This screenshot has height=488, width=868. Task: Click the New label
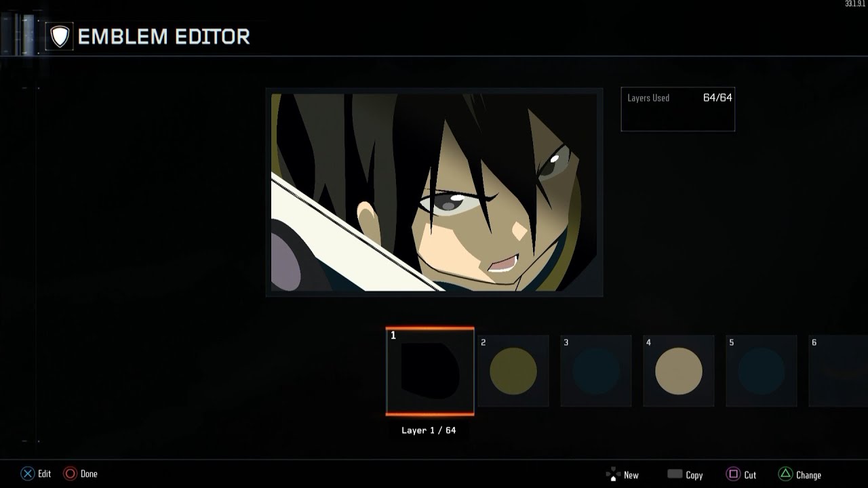[631, 475]
